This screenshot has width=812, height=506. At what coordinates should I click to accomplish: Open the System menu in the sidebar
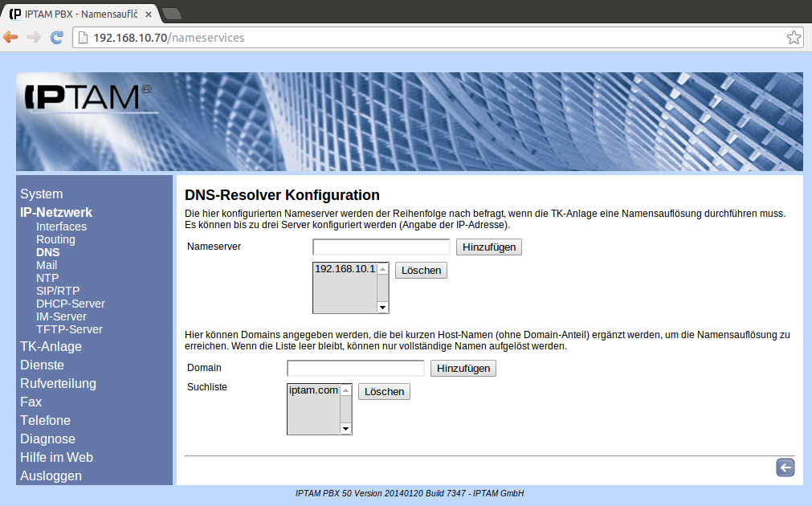pos(41,194)
